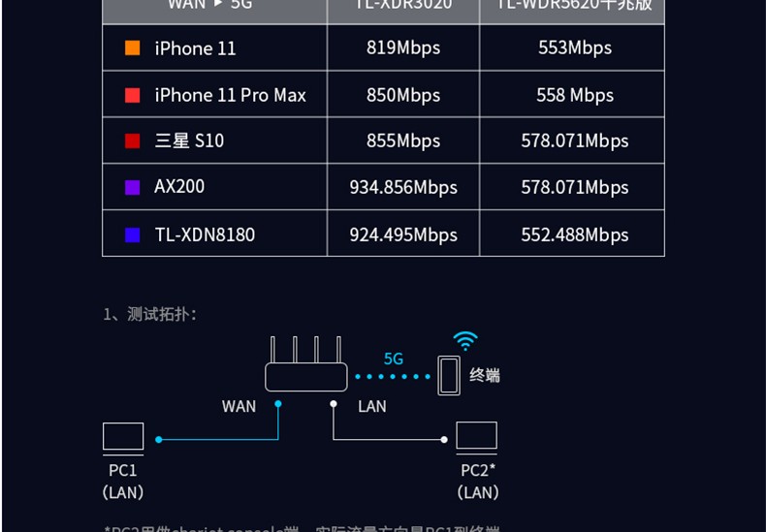
Task: Click the blue Wi-Fi signal icon
Action: point(465,341)
